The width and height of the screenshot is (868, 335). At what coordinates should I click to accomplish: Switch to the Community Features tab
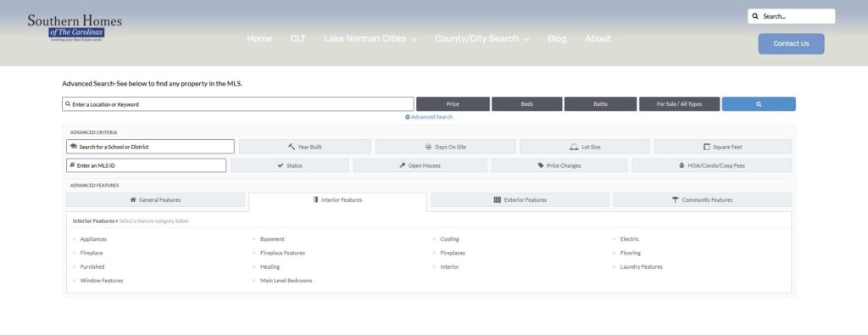(702, 200)
